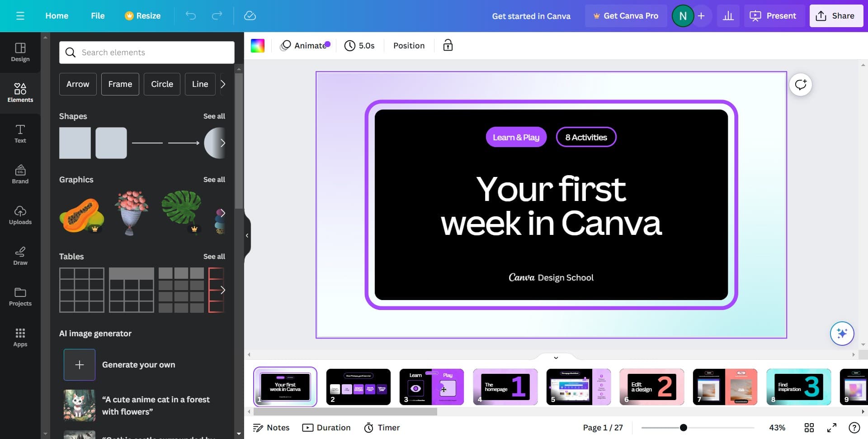The width and height of the screenshot is (868, 439).
Task: Open the File menu
Action: tap(98, 16)
